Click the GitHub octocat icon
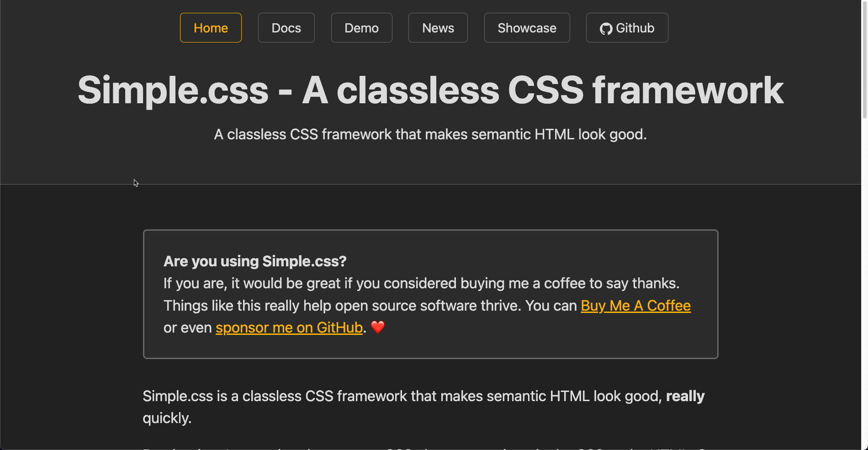 click(x=606, y=29)
